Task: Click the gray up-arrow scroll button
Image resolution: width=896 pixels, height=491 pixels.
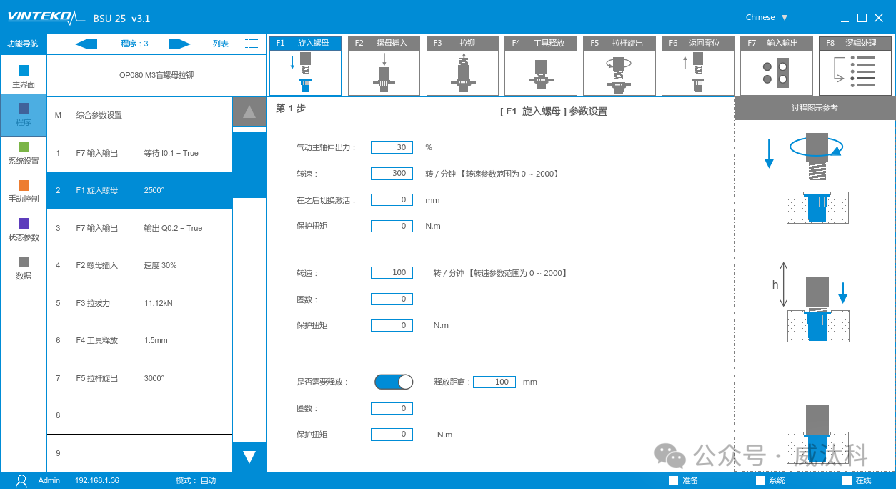Action: coord(249,112)
